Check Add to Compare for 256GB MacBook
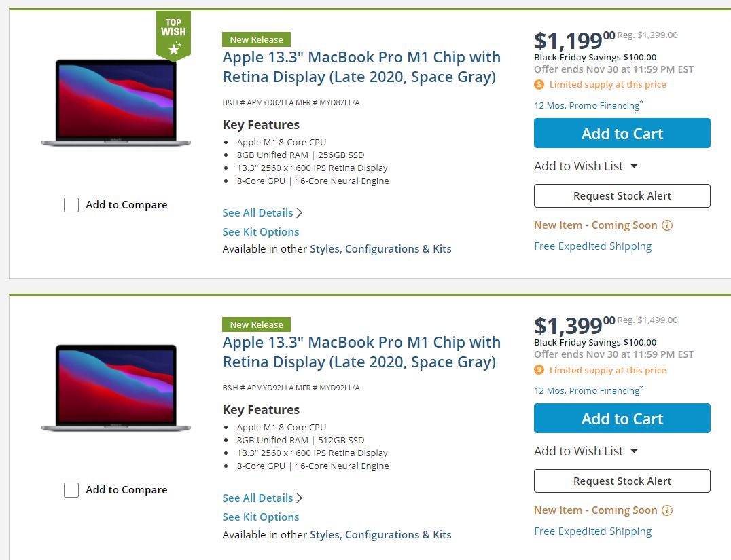The height and width of the screenshot is (560, 731). pos(71,205)
